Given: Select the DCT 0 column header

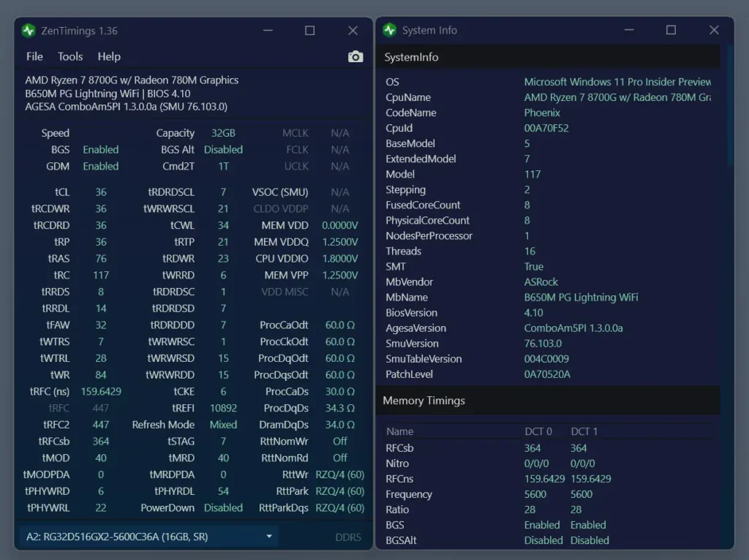Looking at the screenshot, I should click(x=539, y=431).
